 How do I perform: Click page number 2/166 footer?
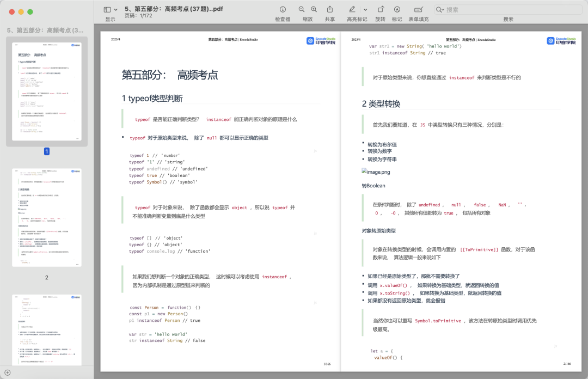567,364
